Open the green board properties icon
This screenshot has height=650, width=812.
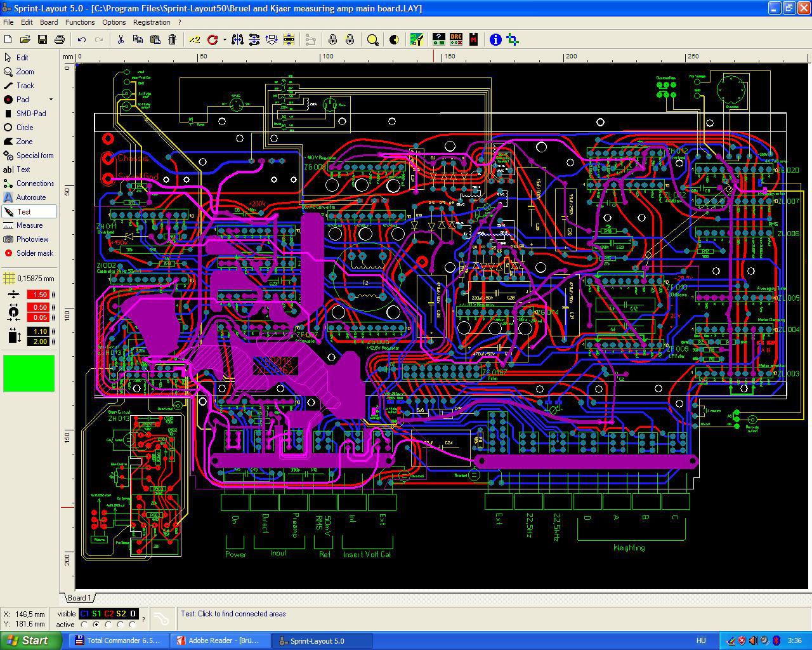click(417, 39)
